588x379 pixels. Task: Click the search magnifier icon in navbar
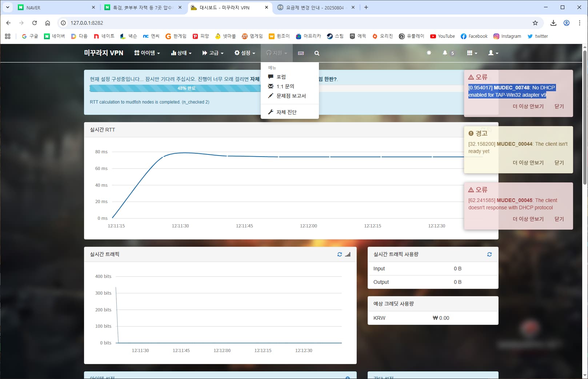[317, 53]
